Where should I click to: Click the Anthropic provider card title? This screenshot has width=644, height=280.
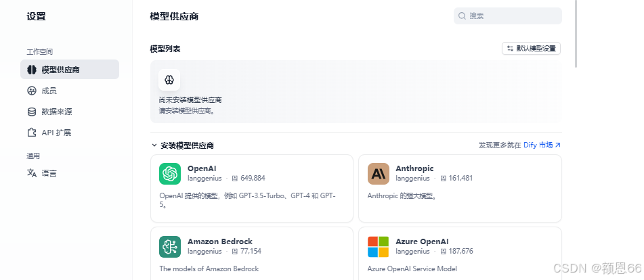point(414,168)
